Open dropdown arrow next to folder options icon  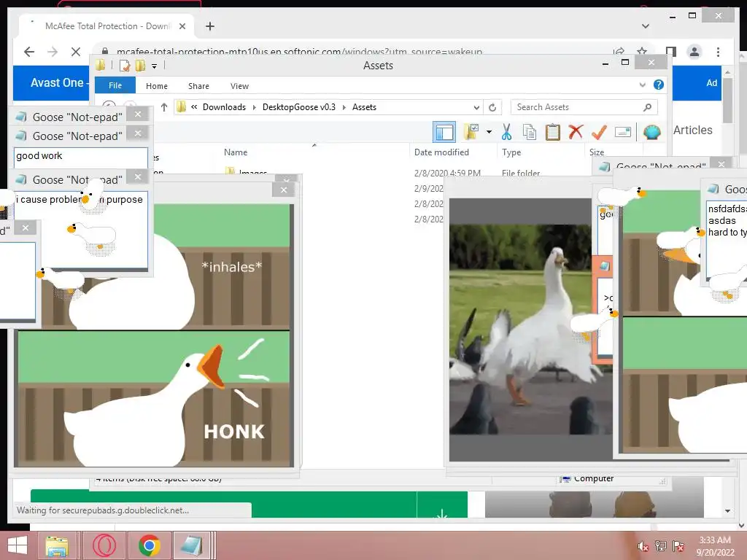pyautogui.click(x=489, y=132)
